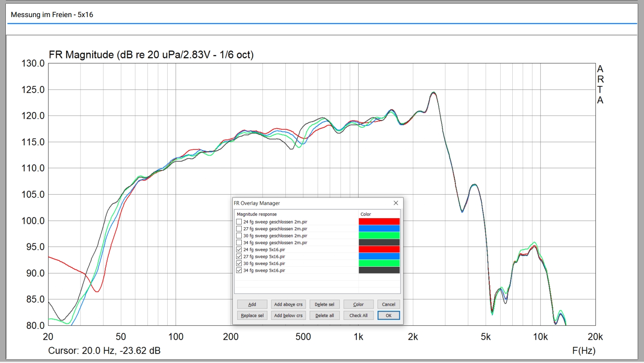
Task: Close the FR Overlay Manager dialog
Action: 396,203
